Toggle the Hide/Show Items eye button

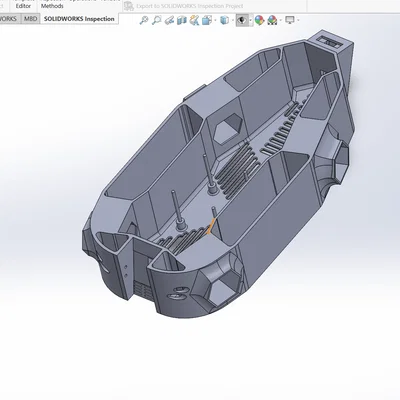(242, 20)
